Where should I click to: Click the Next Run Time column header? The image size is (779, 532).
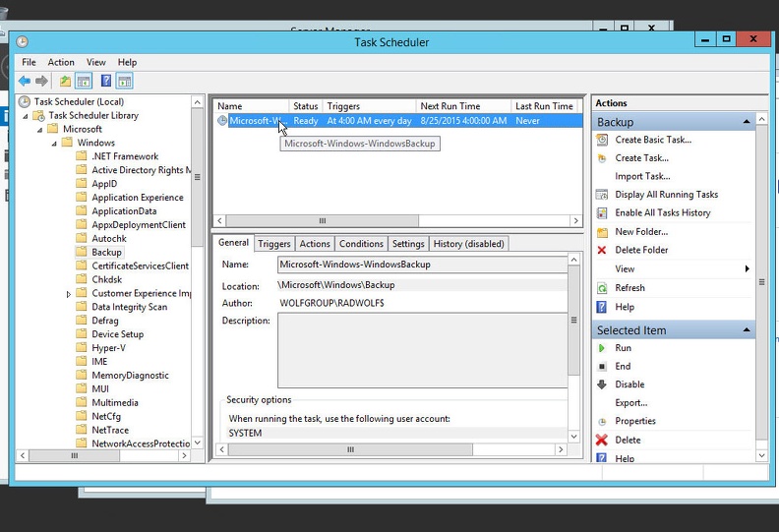[x=449, y=106]
